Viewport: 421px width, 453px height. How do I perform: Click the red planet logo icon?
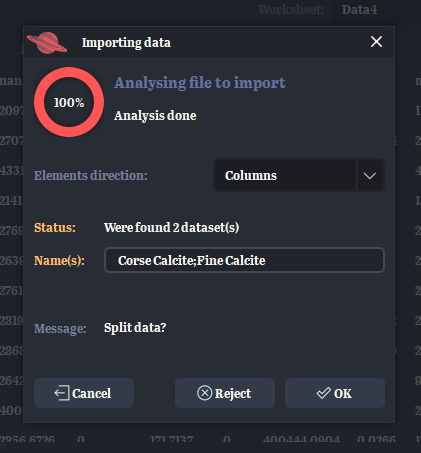tap(47, 42)
